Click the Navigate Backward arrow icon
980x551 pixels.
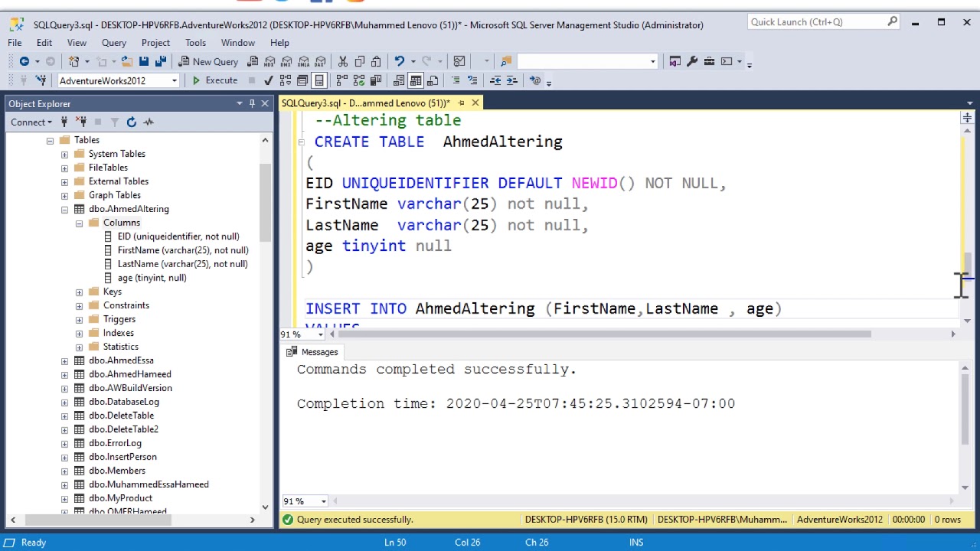24,61
